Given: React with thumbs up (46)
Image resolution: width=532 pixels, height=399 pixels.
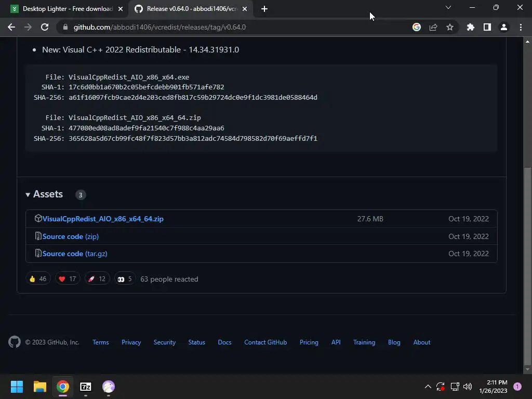Looking at the screenshot, I should (x=38, y=279).
